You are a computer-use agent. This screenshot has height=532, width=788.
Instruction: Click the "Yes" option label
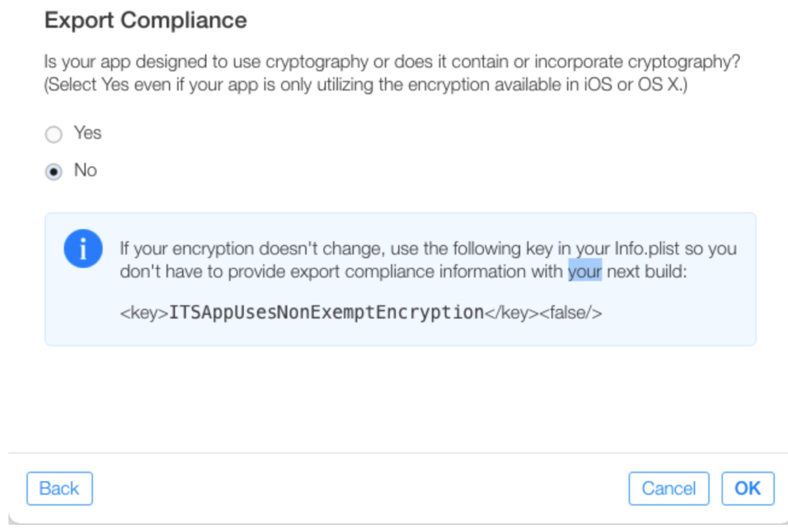coord(88,133)
